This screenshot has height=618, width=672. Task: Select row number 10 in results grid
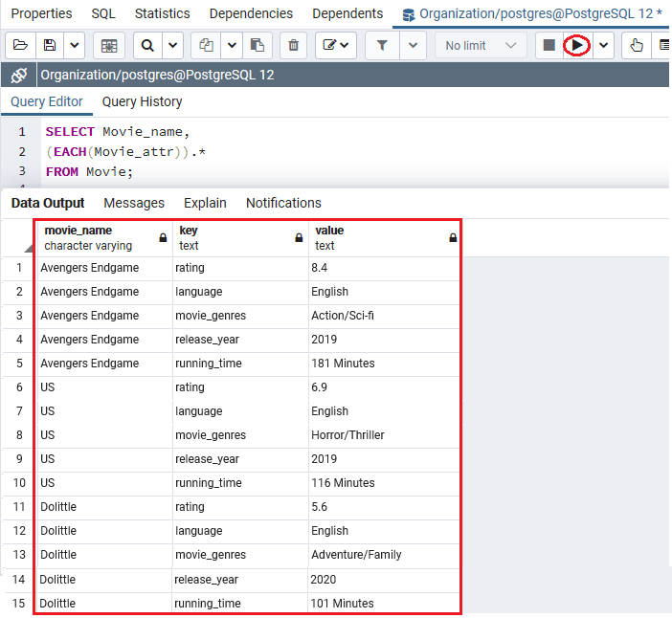tap(19, 483)
